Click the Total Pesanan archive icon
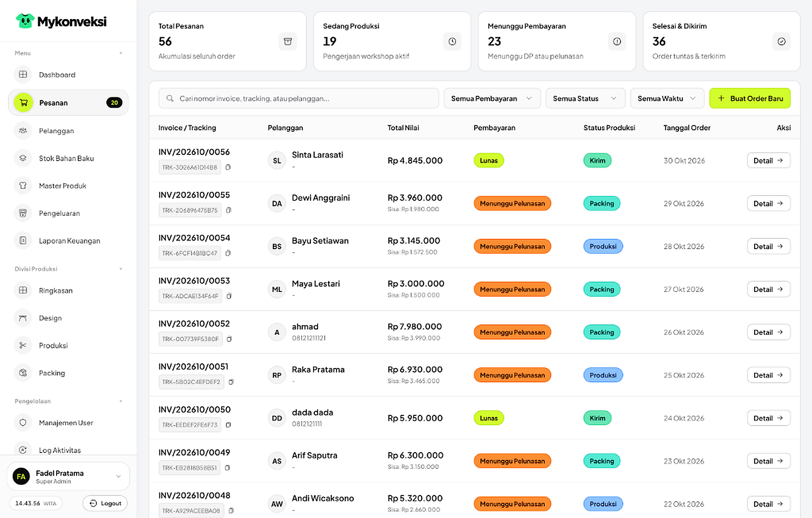Image resolution: width=812 pixels, height=518 pixels. 288,41
